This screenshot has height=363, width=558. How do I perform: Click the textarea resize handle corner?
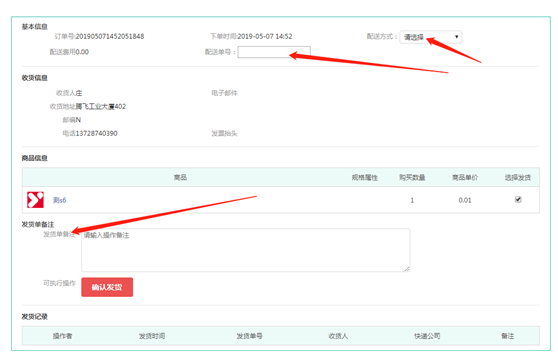pyautogui.click(x=407, y=269)
